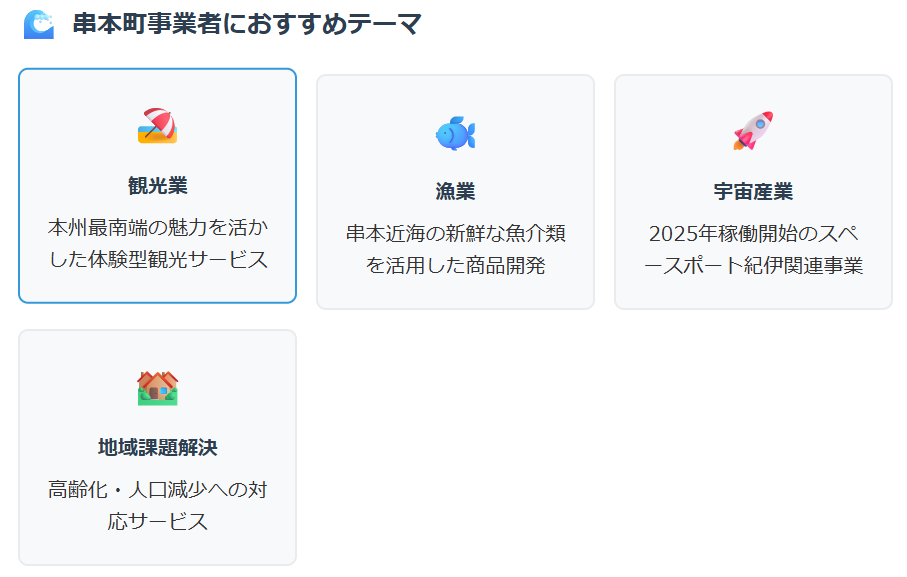Screen dimensions: 907x577
Task: Click the 本州最南端の魅力 description text
Action: (x=157, y=243)
